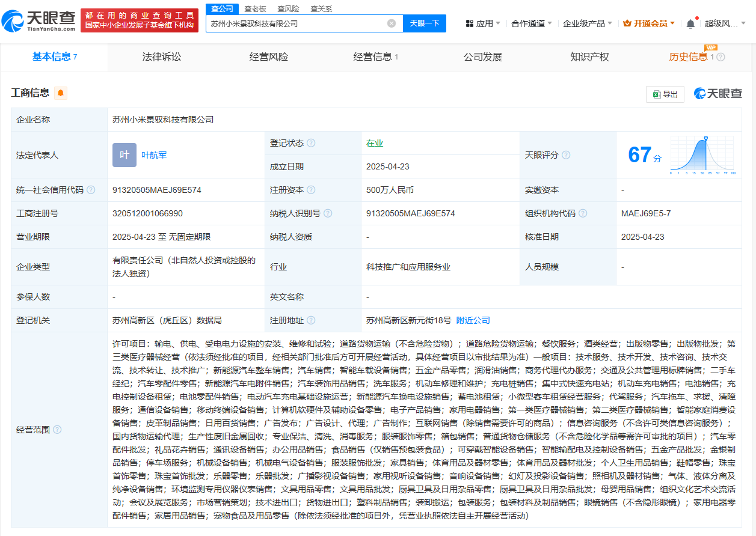This screenshot has height=536, width=756.
Task: Click the orange alert bell beside 工商信息
Action: 61,93
